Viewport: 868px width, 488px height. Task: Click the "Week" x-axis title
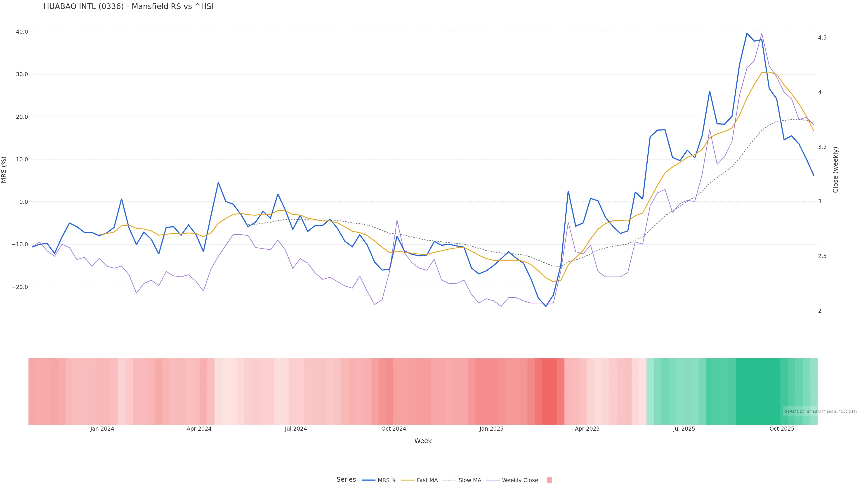point(423,441)
